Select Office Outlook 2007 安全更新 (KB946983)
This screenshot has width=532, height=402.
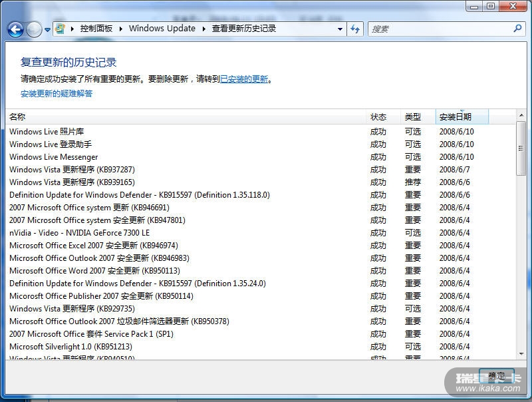(x=261, y=258)
